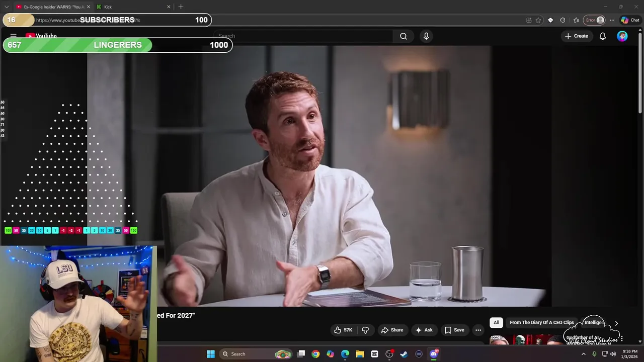Select the All filter chip
Viewport: 644px width, 362px height.
coord(496,322)
